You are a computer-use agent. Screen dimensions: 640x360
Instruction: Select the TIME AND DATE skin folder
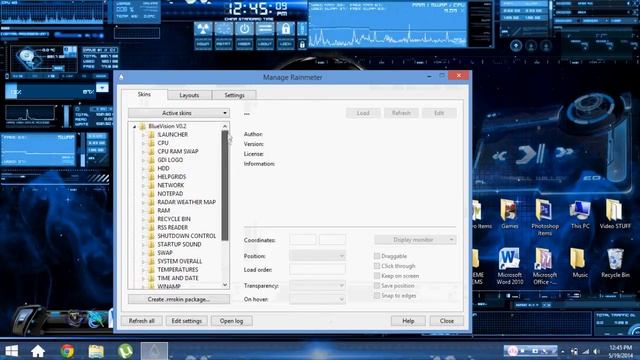[178, 278]
